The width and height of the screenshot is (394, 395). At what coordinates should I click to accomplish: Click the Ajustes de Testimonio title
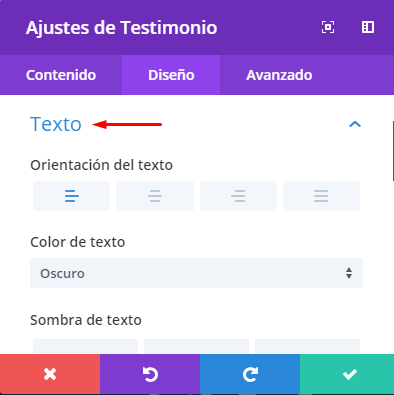coord(121,28)
